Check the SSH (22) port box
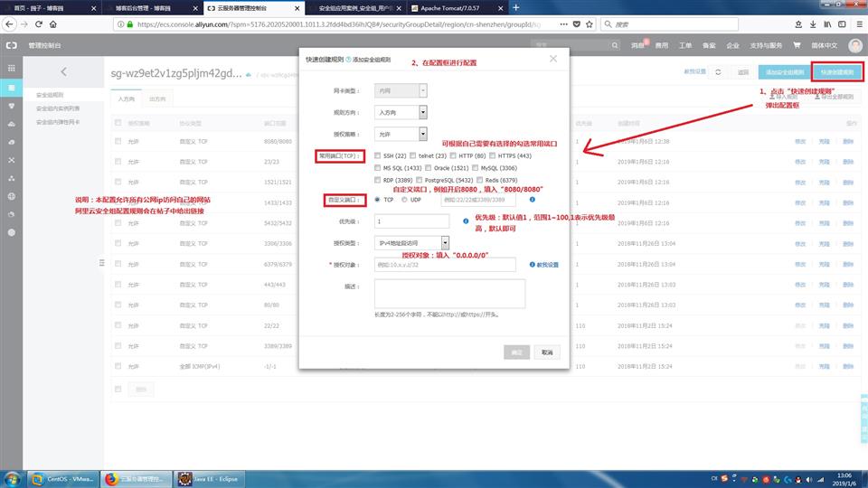 pos(378,156)
